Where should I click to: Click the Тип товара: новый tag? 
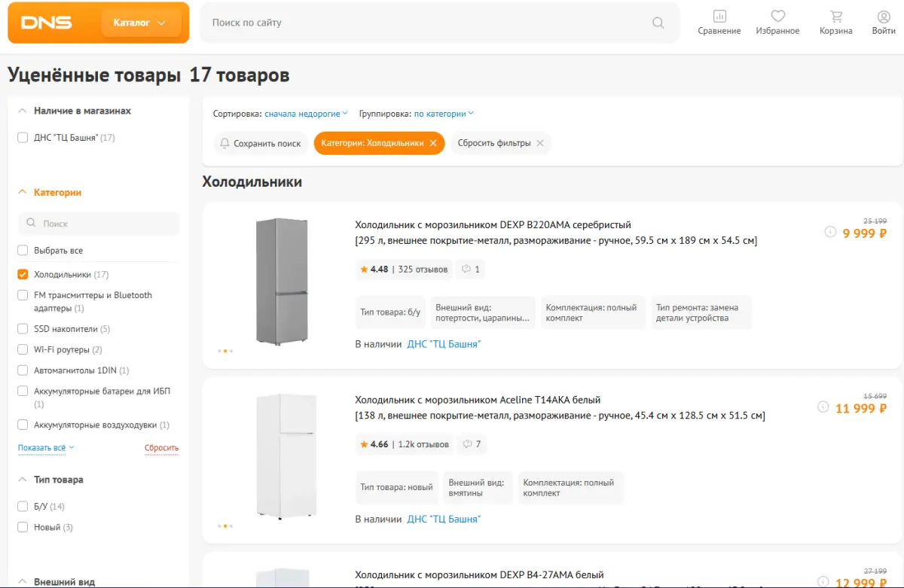click(x=396, y=487)
